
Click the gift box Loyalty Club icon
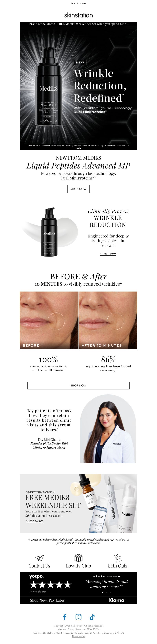78,558
